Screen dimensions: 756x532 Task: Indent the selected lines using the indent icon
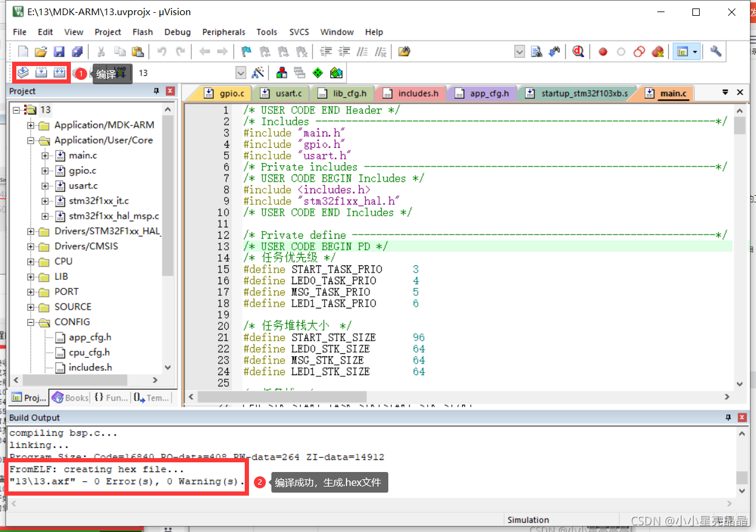click(326, 52)
